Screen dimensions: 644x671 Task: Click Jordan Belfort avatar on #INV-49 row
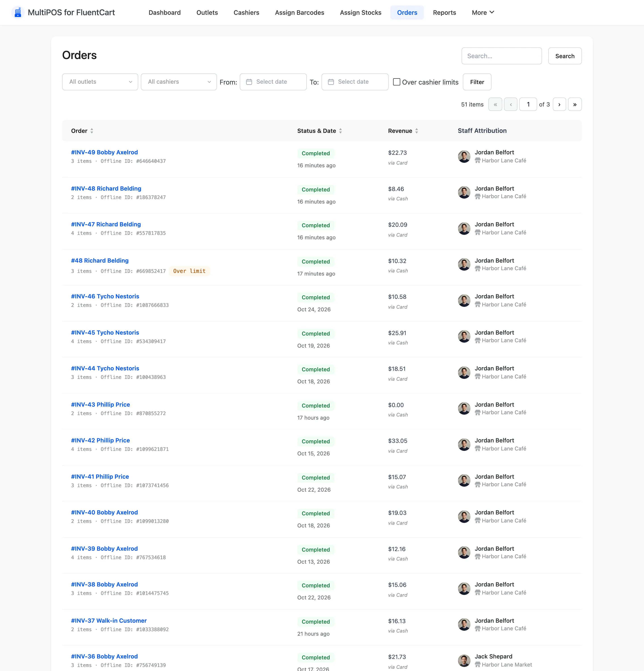[464, 156]
